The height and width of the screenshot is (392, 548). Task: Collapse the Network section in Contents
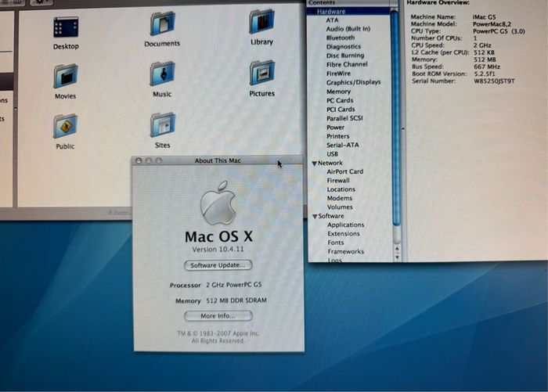314,164
